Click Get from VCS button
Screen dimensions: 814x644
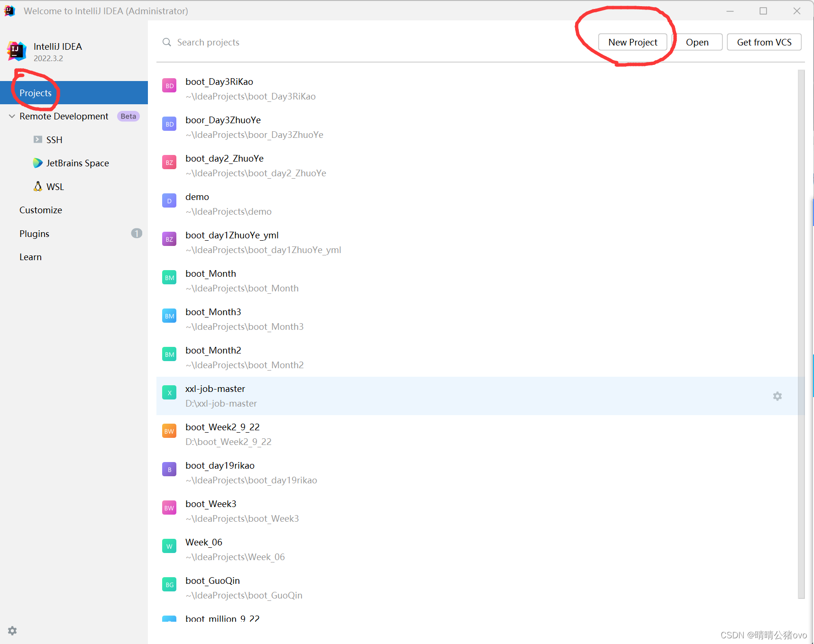(x=764, y=42)
